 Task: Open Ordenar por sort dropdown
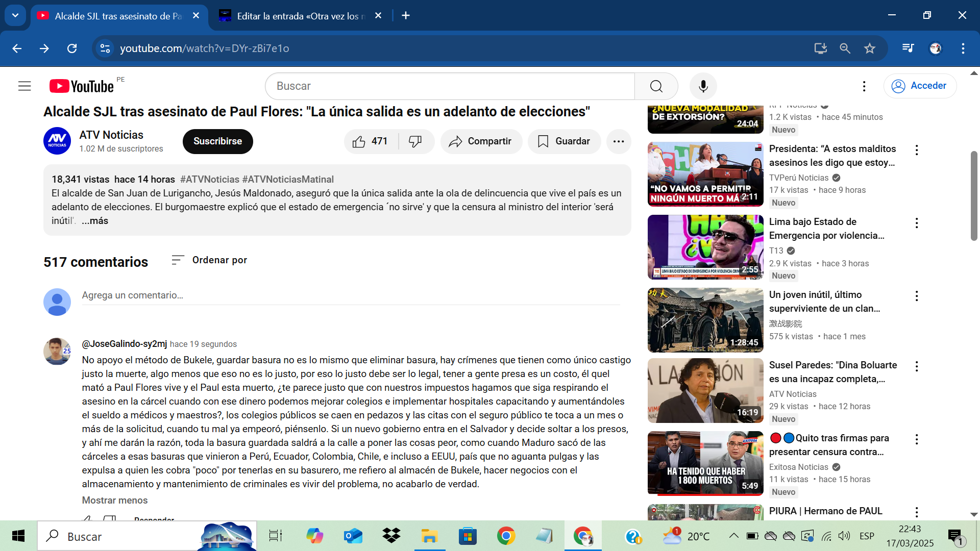(x=209, y=260)
